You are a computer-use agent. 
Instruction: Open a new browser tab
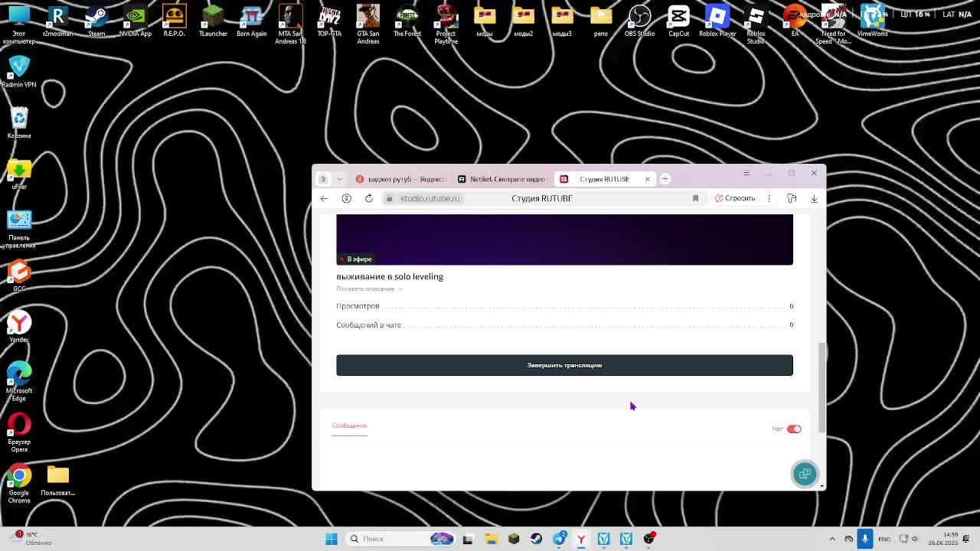point(665,179)
